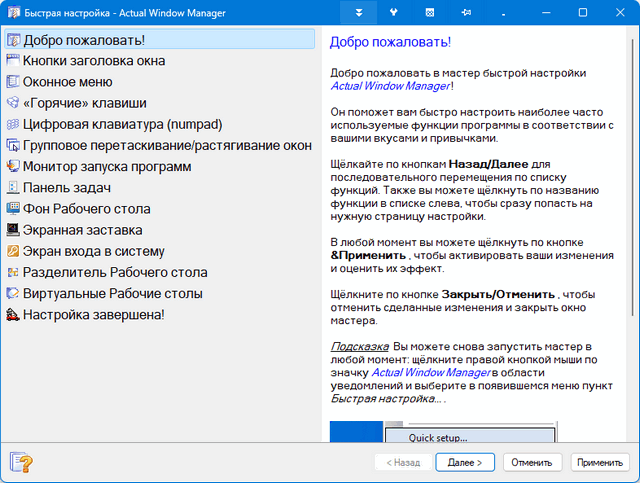Click the Отменить button
The image size is (640, 483).
pos(530,463)
